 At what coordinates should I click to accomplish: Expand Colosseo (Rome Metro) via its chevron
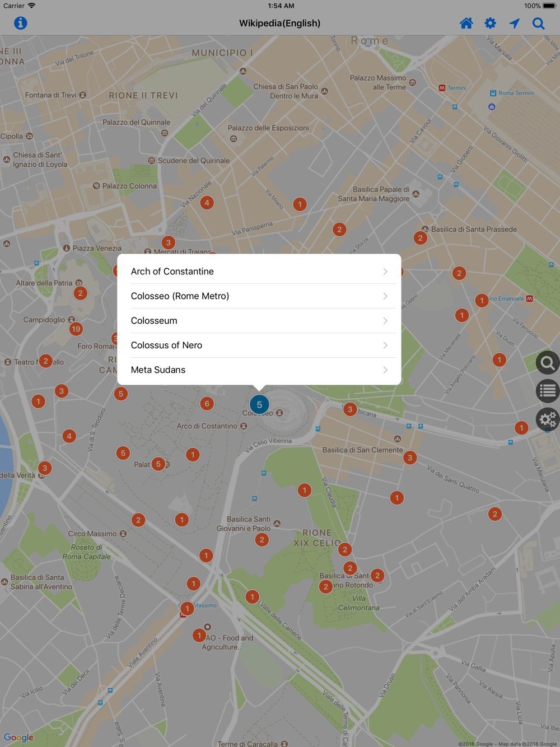point(385,296)
